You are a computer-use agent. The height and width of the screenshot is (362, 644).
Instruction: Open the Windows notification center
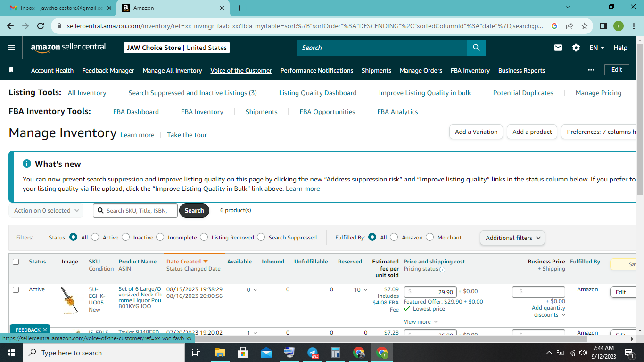pos(629,353)
